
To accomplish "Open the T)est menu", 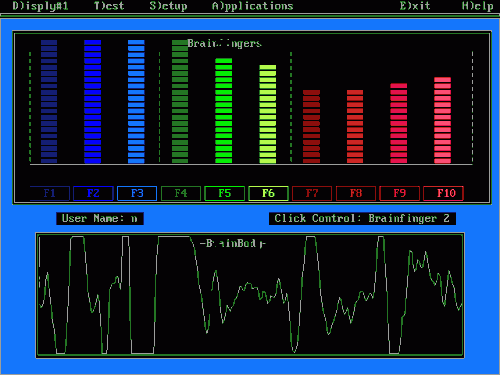I will pyautogui.click(x=109, y=6).
